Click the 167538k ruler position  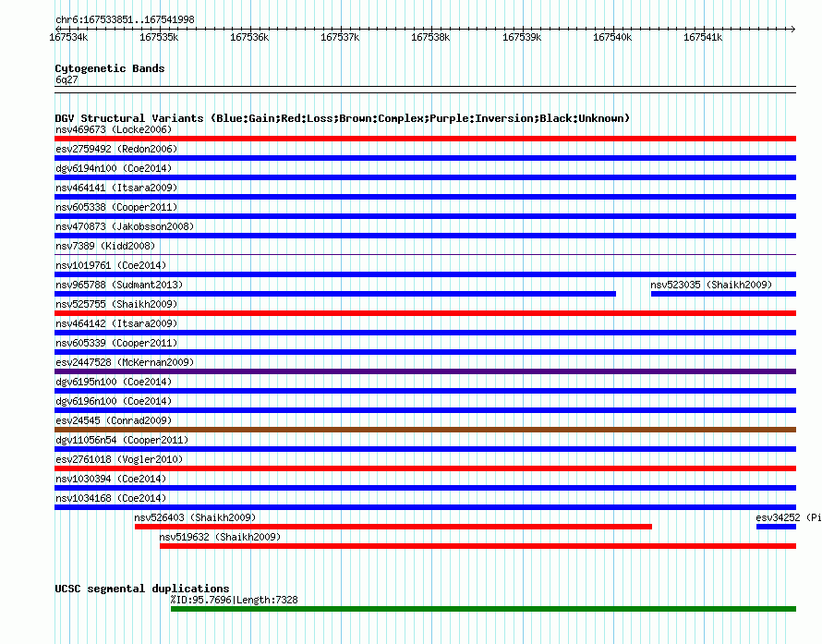pos(431,37)
